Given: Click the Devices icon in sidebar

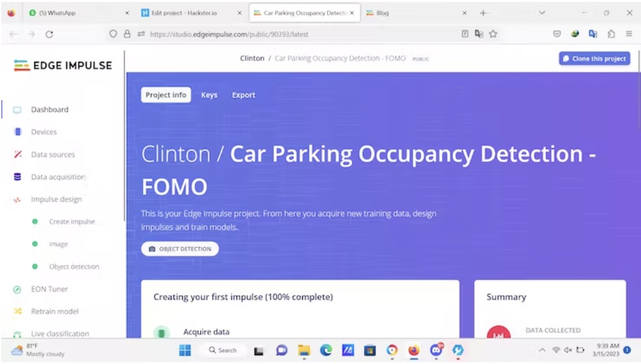Looking at the screenshot, I should point(18,132).
